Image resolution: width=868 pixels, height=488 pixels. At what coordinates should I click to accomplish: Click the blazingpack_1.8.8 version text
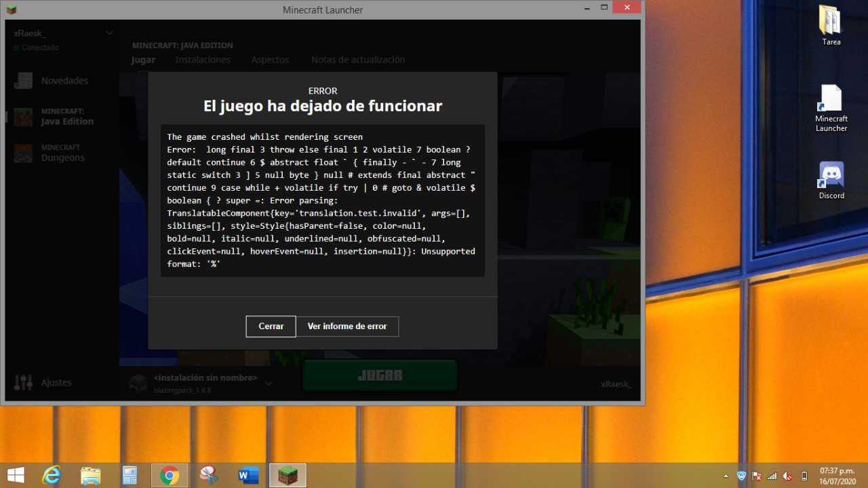point(181,391)
